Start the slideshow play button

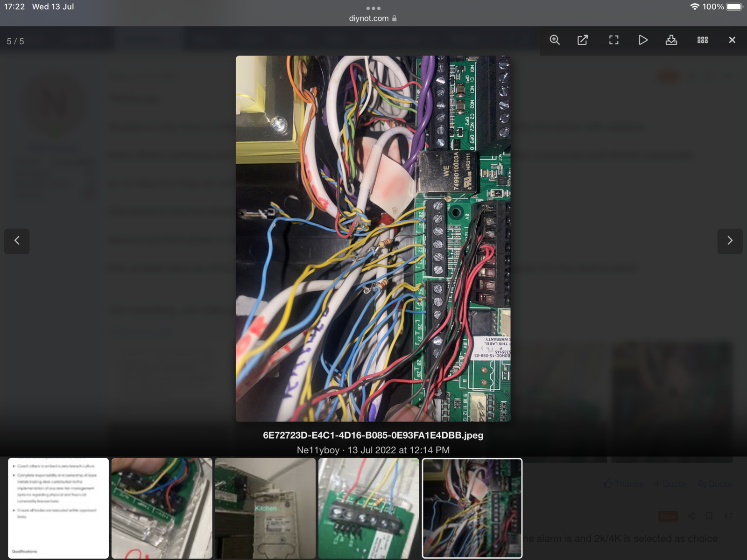point(643,40)
